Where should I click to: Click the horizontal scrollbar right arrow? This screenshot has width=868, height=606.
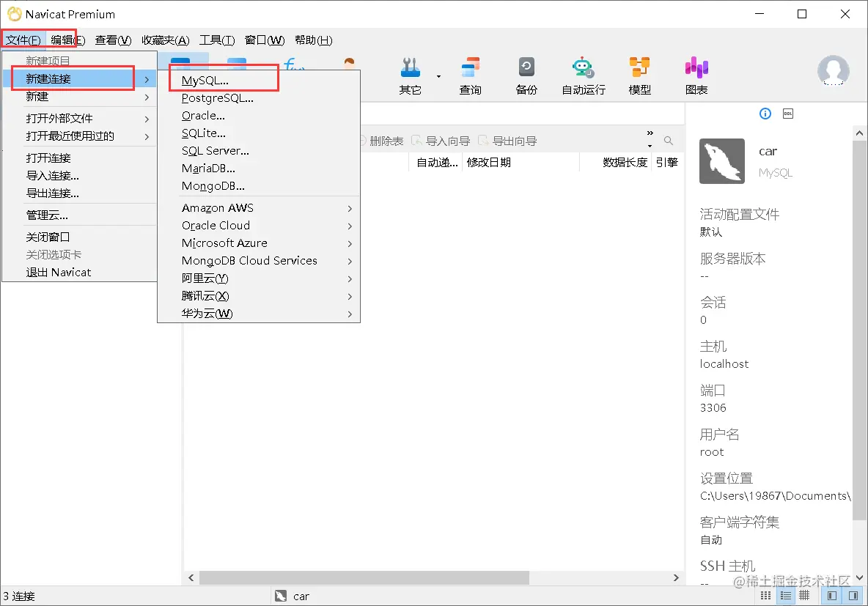click(x=676, y=577)
